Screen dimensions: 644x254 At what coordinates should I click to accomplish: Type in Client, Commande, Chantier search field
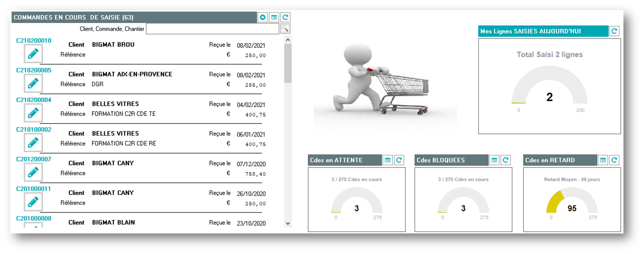tap(212, 29)
